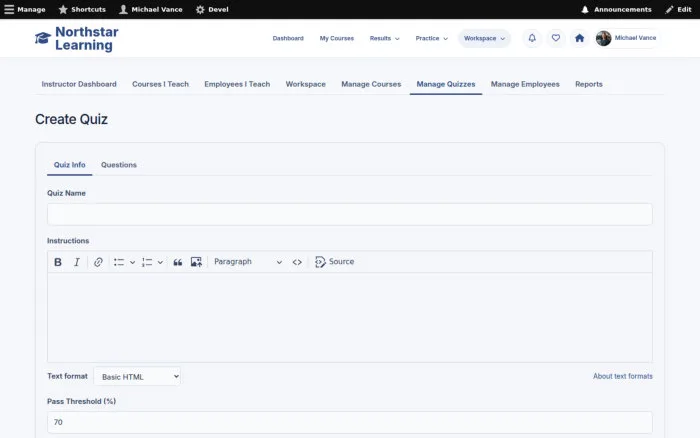
Task: Go to home via house icon
Action: tap(579, 38)
